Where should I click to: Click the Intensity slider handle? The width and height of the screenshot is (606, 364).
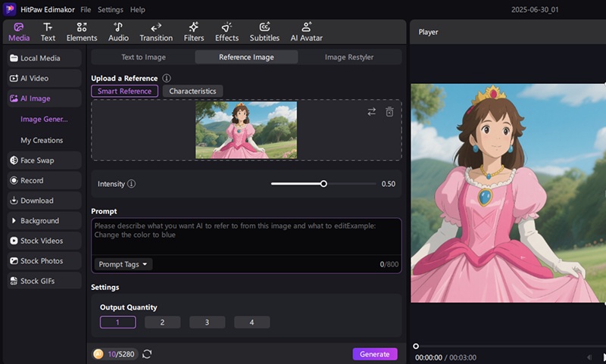[x=323, y=184]
